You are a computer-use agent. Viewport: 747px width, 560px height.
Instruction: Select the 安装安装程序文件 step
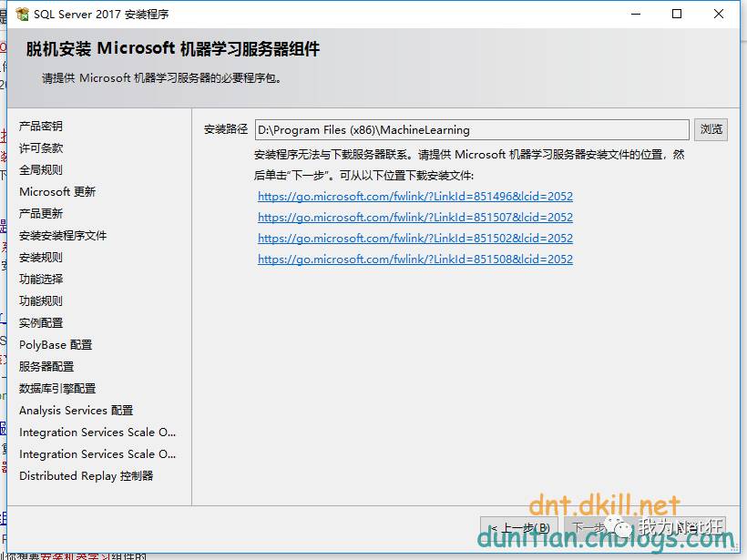coord(63,236)
